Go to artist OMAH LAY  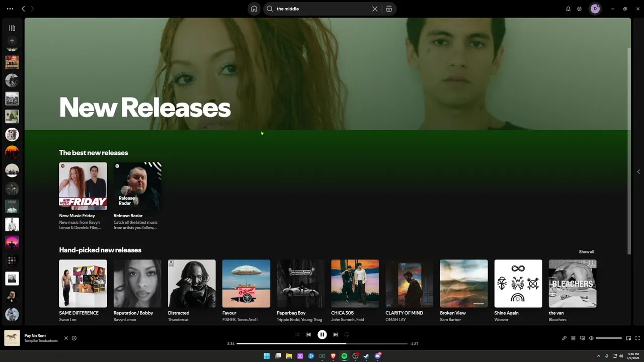click(395, 320)
